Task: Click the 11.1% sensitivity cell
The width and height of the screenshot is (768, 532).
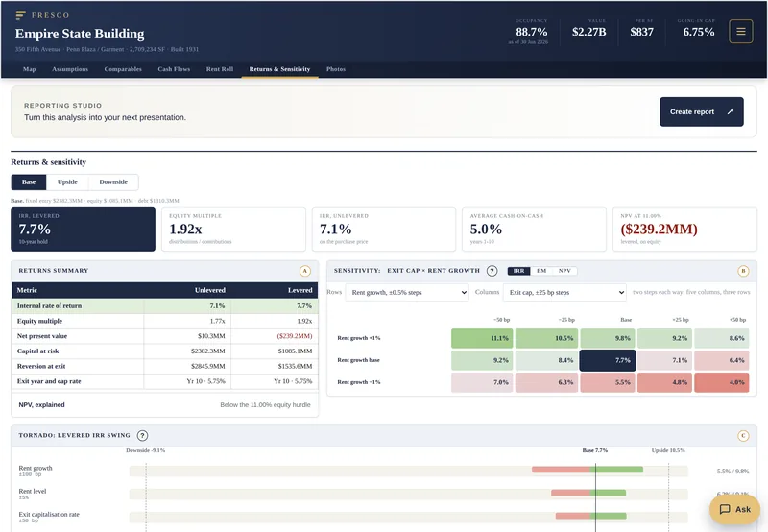Action: 482,338
